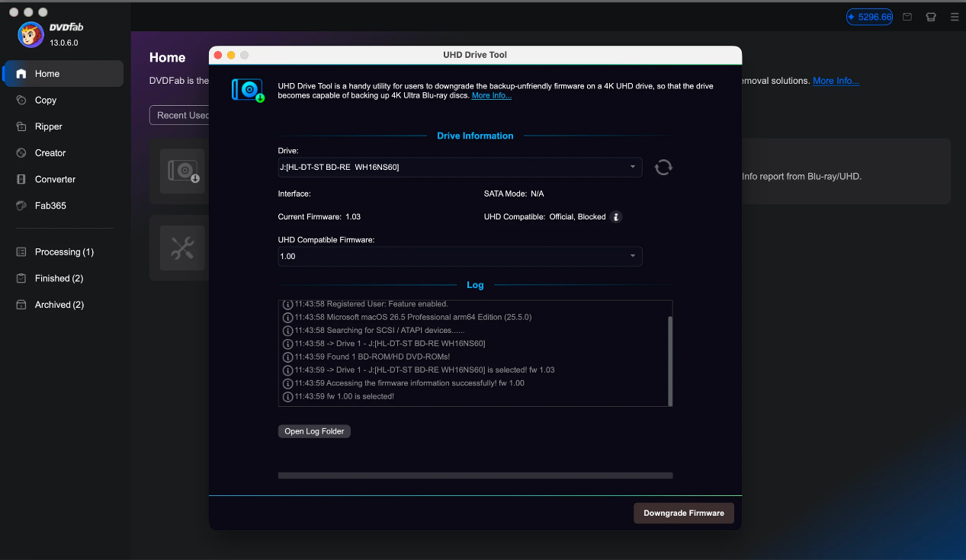
Task: Click the refresh drive list icon
Action: pyautogui.click(x=663, y=167)
